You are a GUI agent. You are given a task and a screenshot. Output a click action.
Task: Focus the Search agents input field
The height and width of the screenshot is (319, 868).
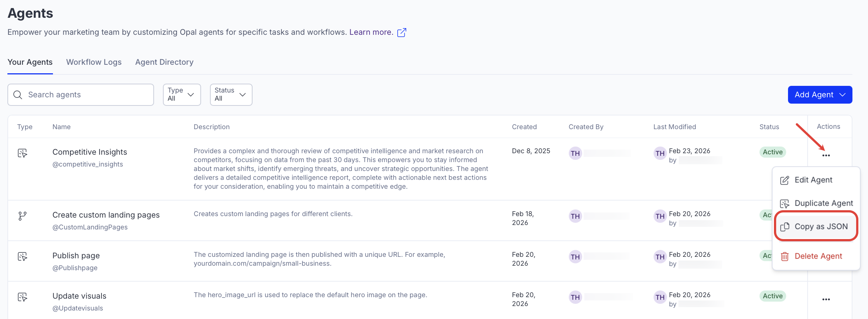point(85,95)
